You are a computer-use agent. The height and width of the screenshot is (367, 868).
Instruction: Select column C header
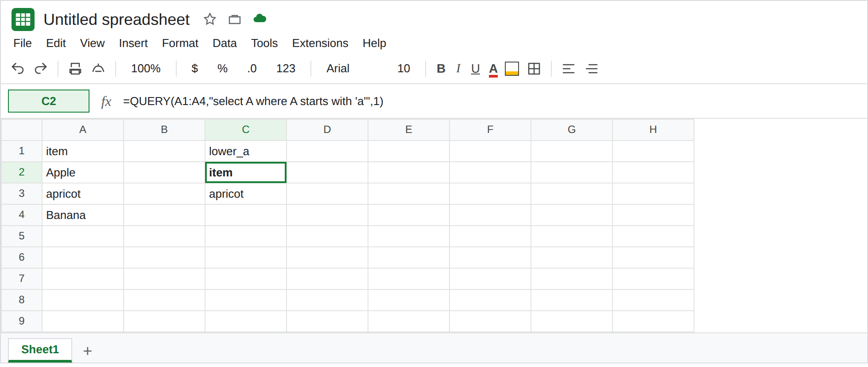tap(246, 129)
